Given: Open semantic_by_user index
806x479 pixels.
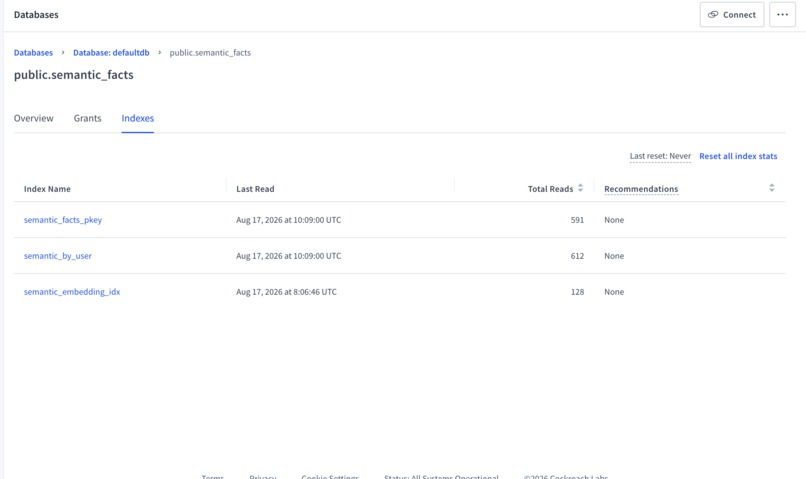Looking at the screenshot, I should click(x=58, y=256).
